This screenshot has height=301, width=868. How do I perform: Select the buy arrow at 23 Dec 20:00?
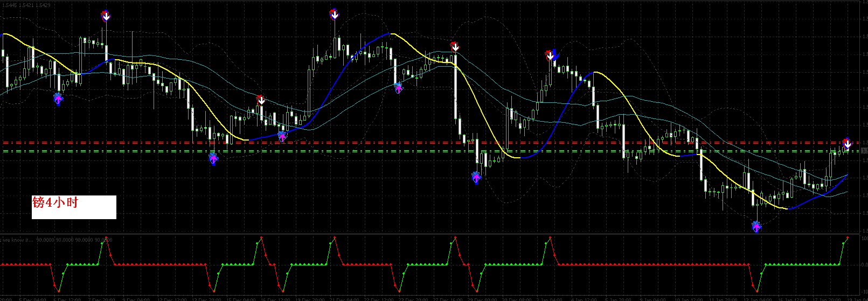tap(399, 87)
